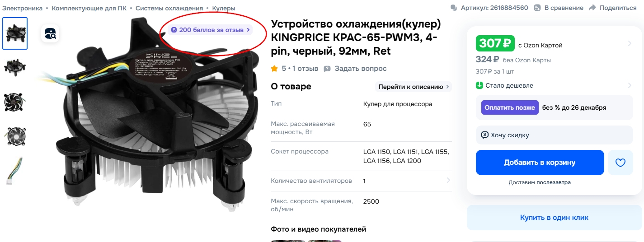The width and height of the screenshot is (644, 242).
Task: Click the star rating icon
Action: [274, 69]
